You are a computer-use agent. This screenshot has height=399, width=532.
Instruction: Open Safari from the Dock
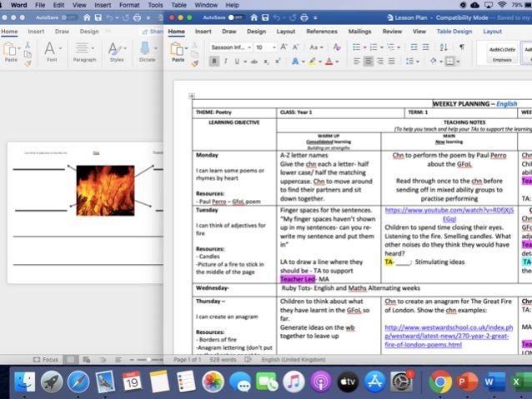[78, 382]
